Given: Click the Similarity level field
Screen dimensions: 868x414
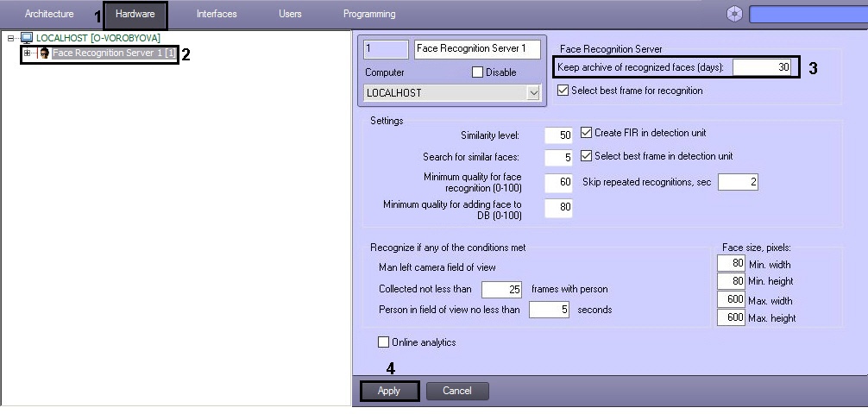Looking at the screenshot, I should point(558,135).
